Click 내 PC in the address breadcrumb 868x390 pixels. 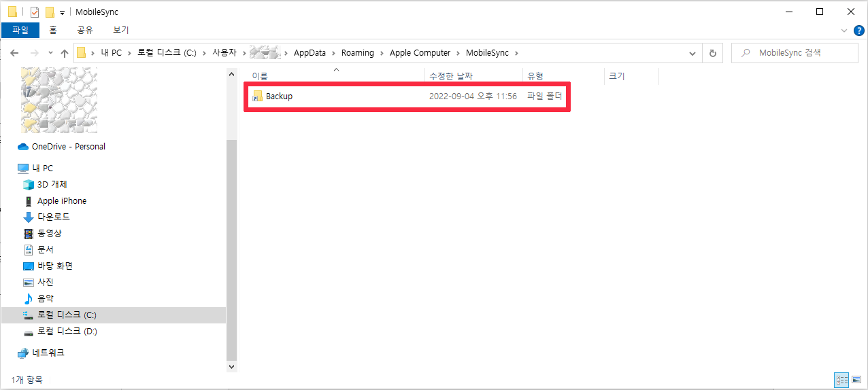[112, 53]
